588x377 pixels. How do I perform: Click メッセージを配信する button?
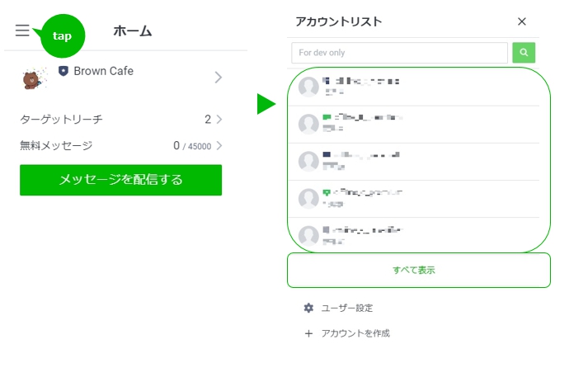[x=120, y=180]
